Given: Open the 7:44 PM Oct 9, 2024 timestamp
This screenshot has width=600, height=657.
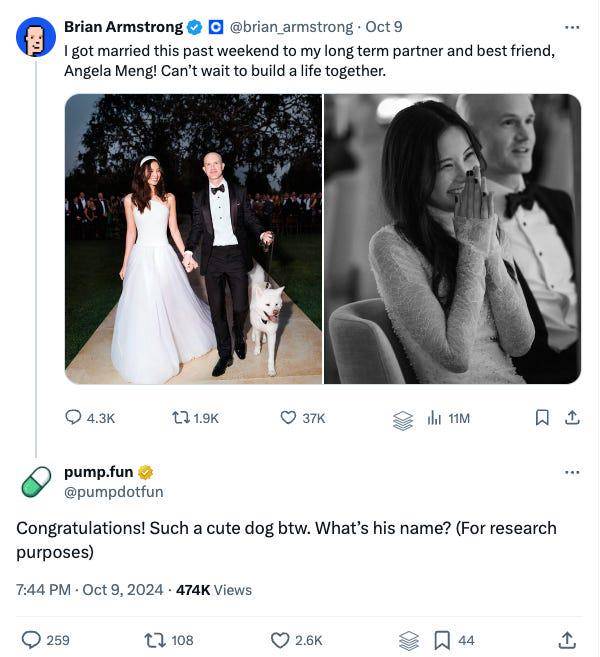Looking at the screenshot, I should point(89,589).
